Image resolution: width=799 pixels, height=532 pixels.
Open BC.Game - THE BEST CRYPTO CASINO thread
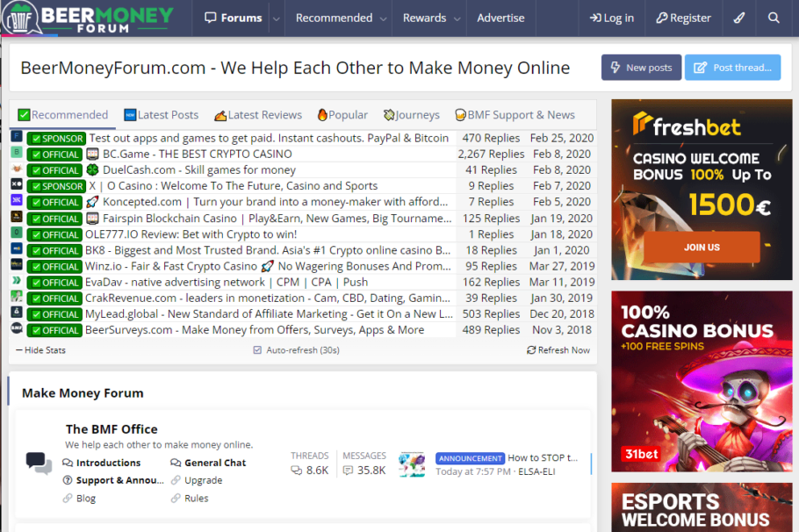(x=198, y=154)
